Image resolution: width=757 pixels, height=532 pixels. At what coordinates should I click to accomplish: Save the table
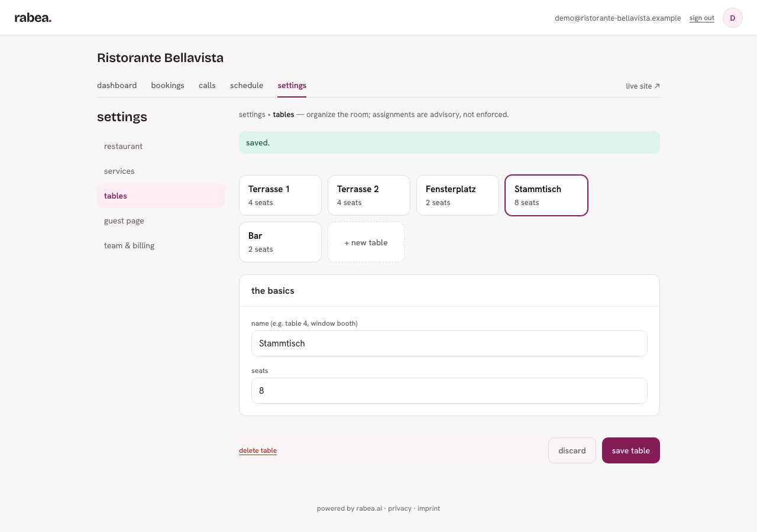pyautogui.click(x=631, y=450)
